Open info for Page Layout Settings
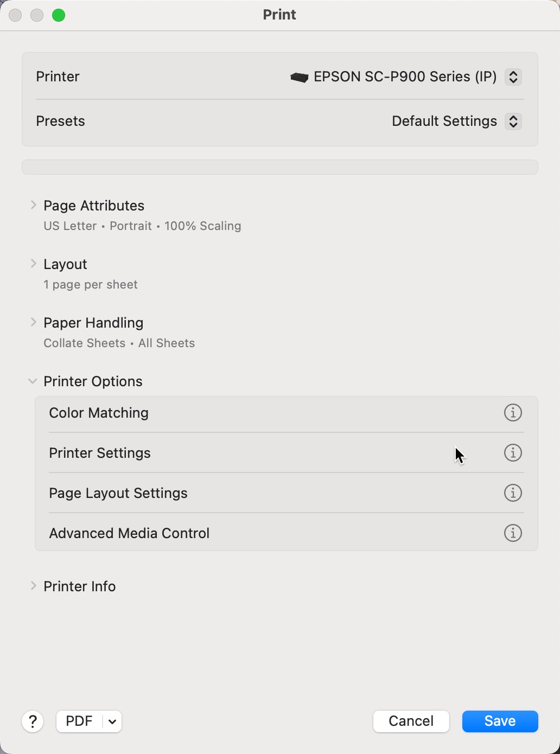560x754 pixels. point(513,493)
